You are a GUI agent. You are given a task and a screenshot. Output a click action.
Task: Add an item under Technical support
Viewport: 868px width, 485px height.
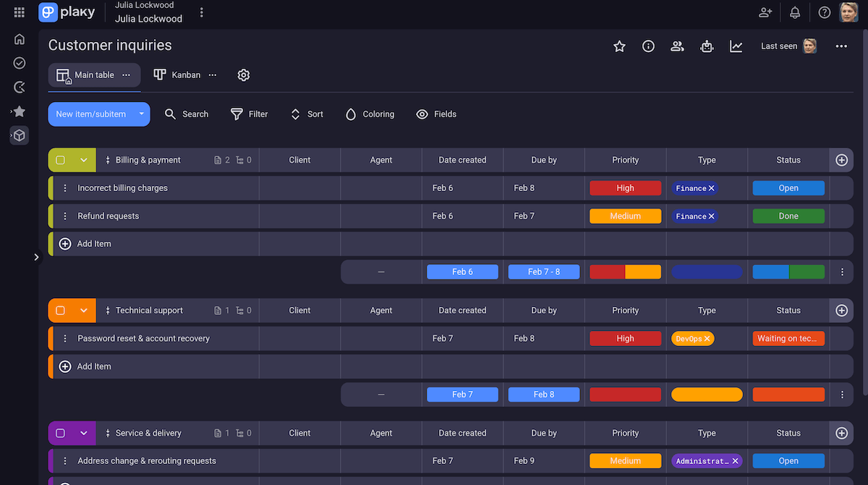coord(94,366)
